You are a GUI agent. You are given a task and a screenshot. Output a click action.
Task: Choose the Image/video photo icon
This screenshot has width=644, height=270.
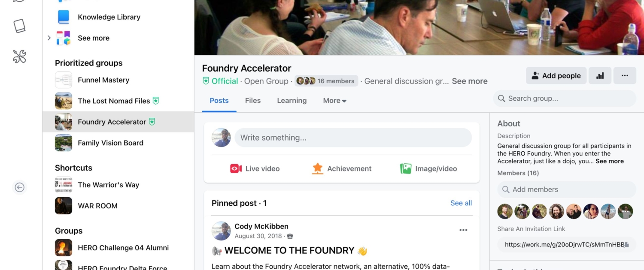click(x=406, y=168)
